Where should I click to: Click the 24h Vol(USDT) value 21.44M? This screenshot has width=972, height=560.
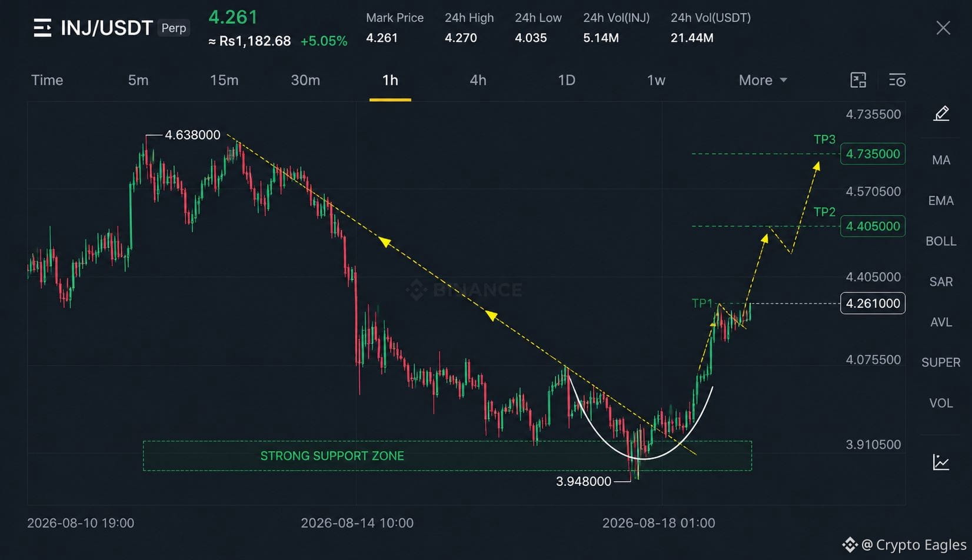pyautogui.click(x=692, y=38)
